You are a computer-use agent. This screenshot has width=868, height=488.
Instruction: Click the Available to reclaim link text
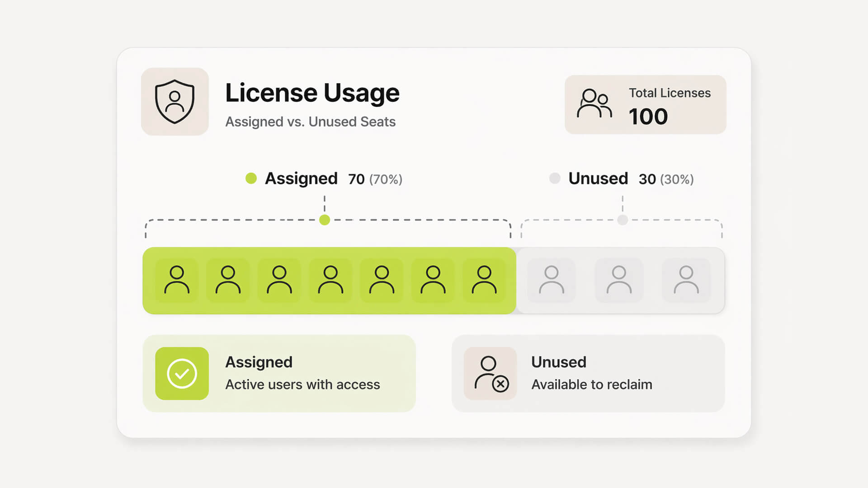coord(592,385)
